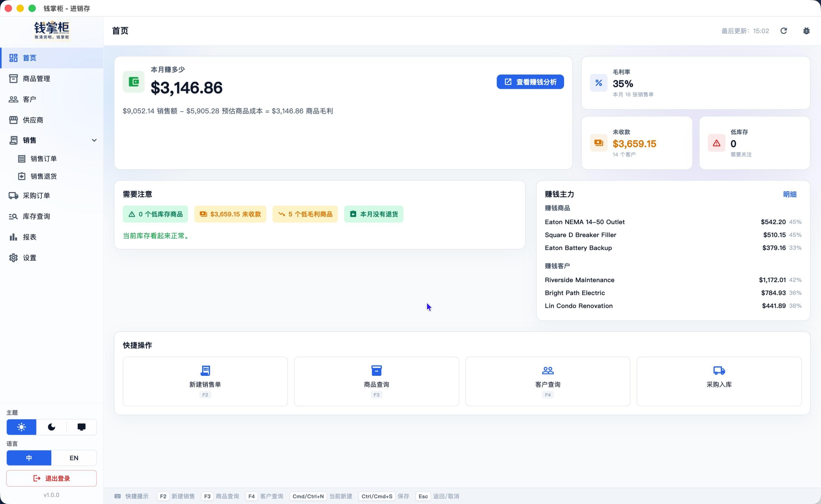Open 明细 link in 赚钱主力 panel
Viewport: 821px width, 504px height.
click(x=790, y=194)
